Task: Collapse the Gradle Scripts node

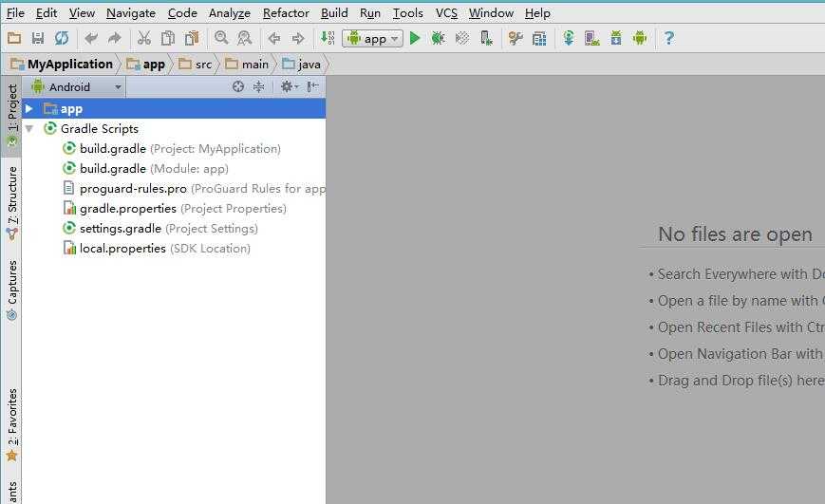Action: [28, 129]
